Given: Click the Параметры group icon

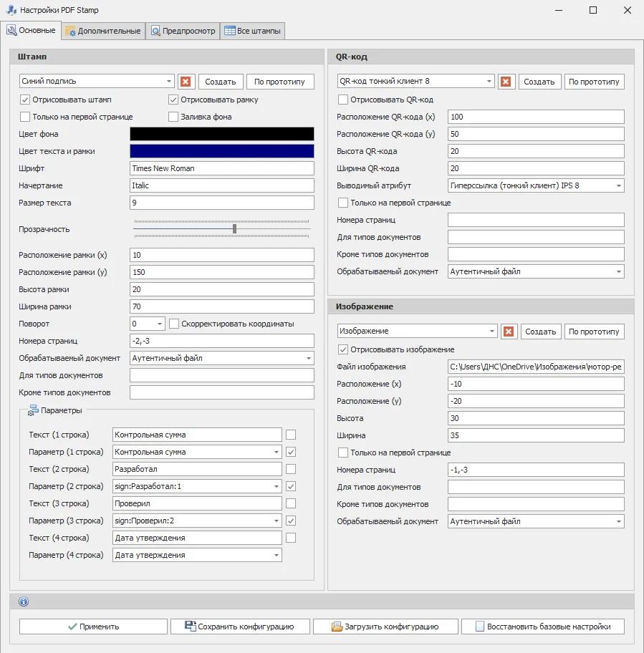Looking at the screenshot, I should pyautogui.click(x=33, y=410).
